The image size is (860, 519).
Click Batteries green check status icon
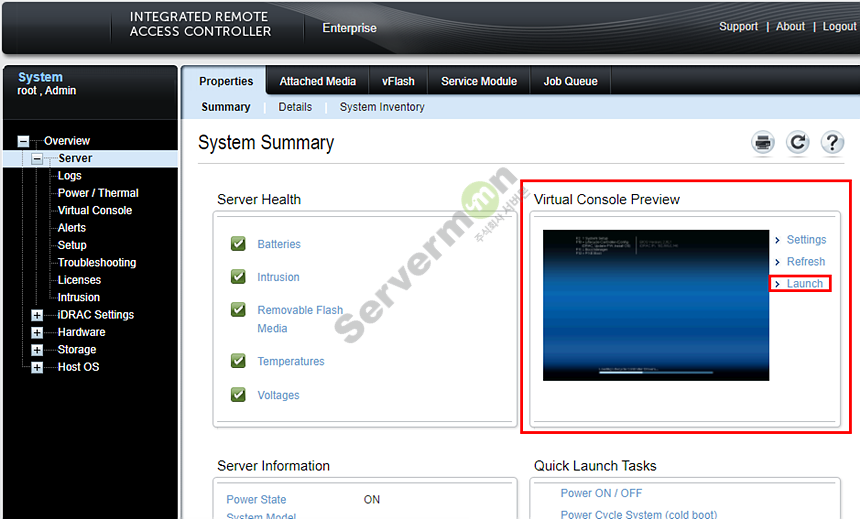pos(238,244)
